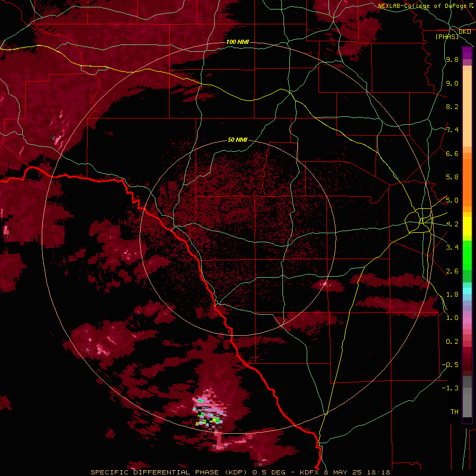Image resolution: width=476 pixels, height=476 pixels.
Task: Click the "TH" threshold label on the scale
Action: click(454, 412)
